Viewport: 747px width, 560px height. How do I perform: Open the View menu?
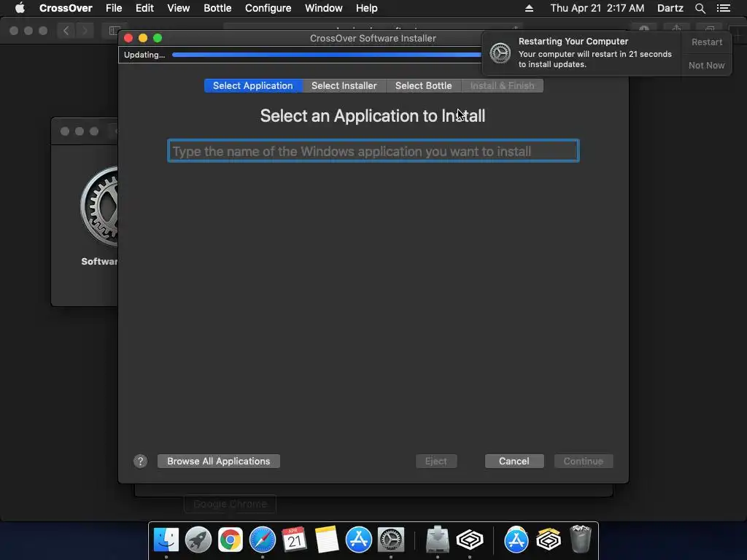[178, 8]
